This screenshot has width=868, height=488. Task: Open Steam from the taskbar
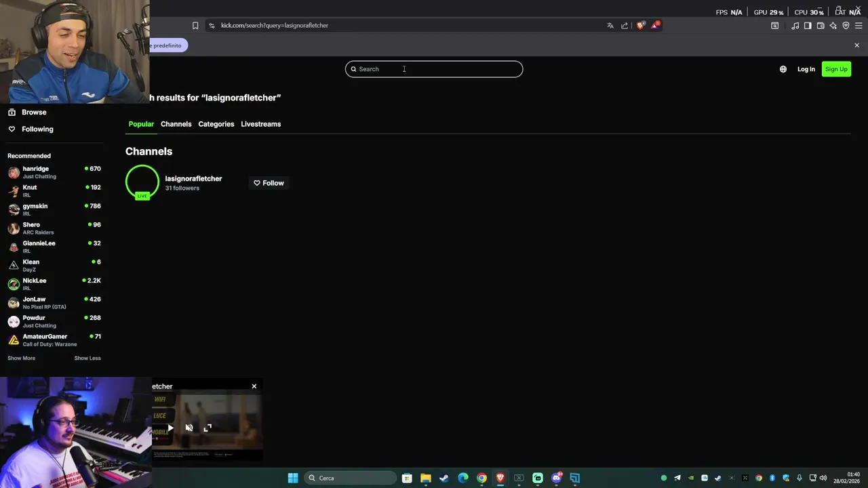(444, 478)
